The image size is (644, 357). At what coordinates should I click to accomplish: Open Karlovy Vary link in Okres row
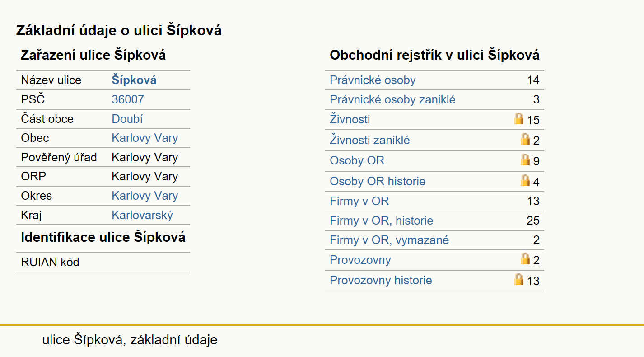click(x=145, y=196)
